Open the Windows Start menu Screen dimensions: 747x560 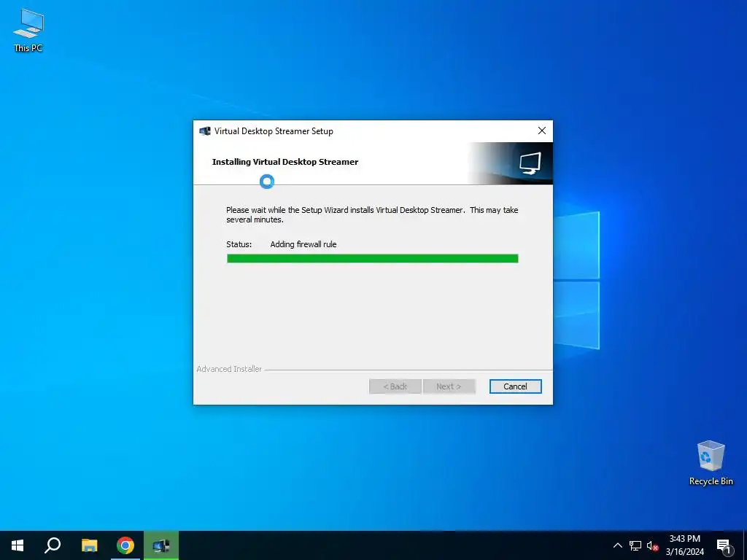(x=18, y=545)
